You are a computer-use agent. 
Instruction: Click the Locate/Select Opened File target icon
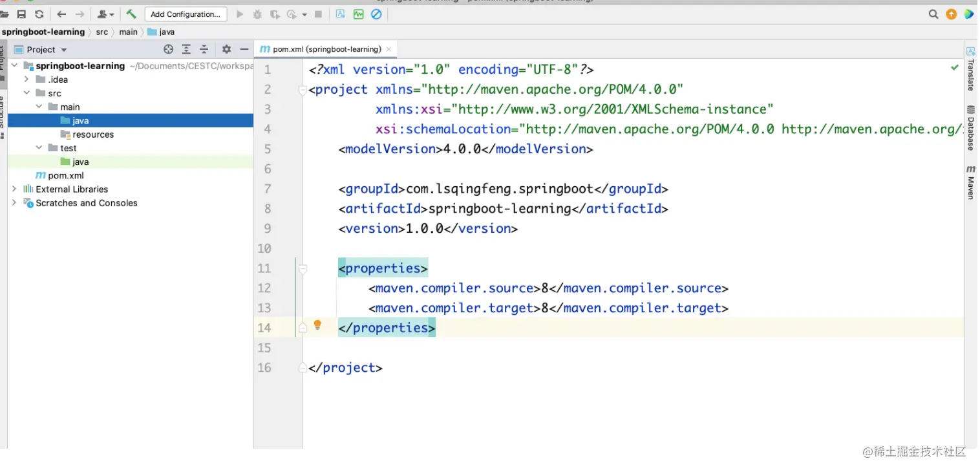point(169,49)
